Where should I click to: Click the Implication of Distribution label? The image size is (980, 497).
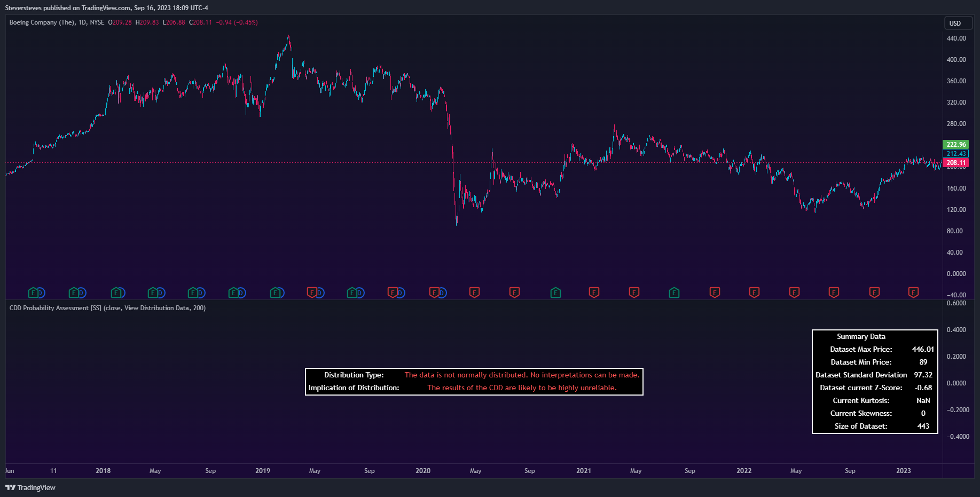(354, 388)
